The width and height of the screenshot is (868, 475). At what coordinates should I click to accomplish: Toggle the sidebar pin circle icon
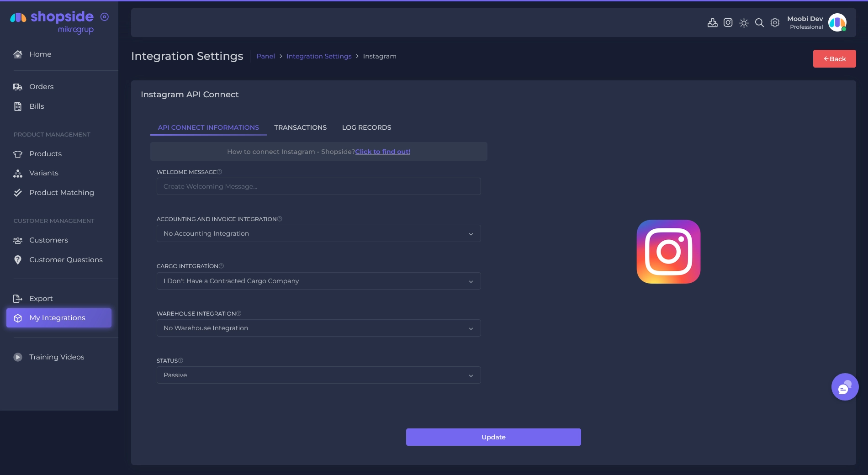(105, 17)
